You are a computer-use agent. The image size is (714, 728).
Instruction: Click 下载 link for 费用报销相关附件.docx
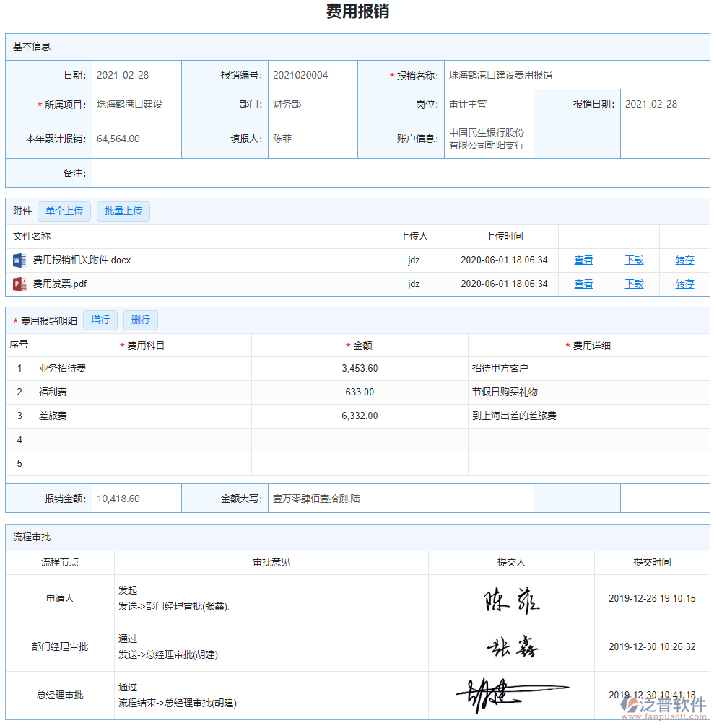tap(634, 260)
